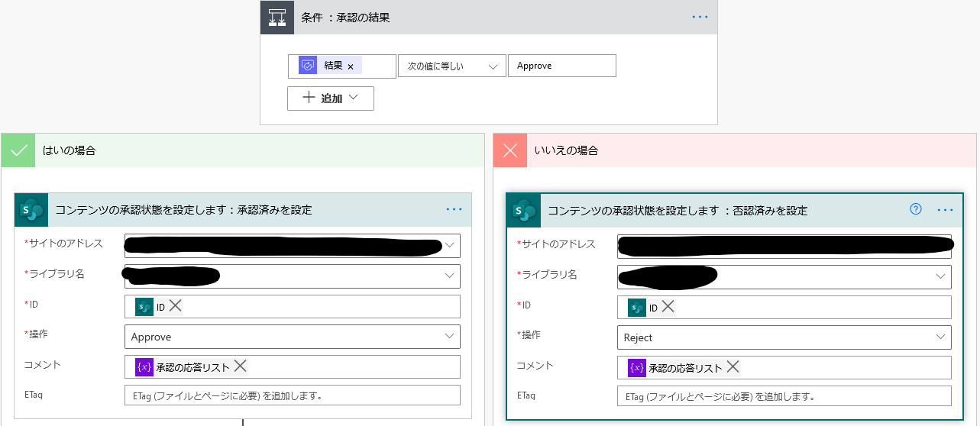Click the ETag field in 承認済みを設定
980x426 pixels.
pos(293,395)
